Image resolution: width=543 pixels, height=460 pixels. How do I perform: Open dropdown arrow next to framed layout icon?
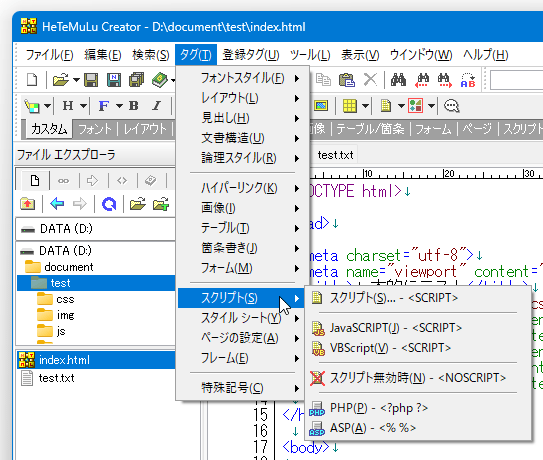[x=431, y=106]
